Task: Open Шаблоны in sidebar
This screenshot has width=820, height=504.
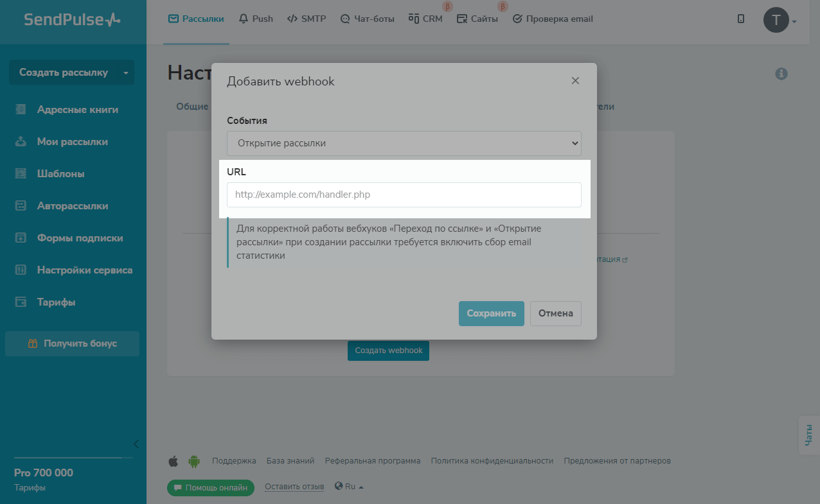Action: coord(61,174)
